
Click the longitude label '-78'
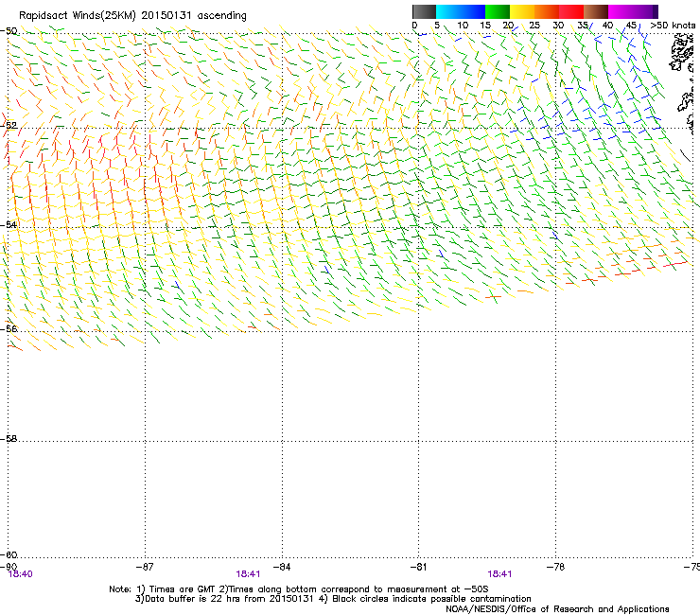[x=555, y=567]
